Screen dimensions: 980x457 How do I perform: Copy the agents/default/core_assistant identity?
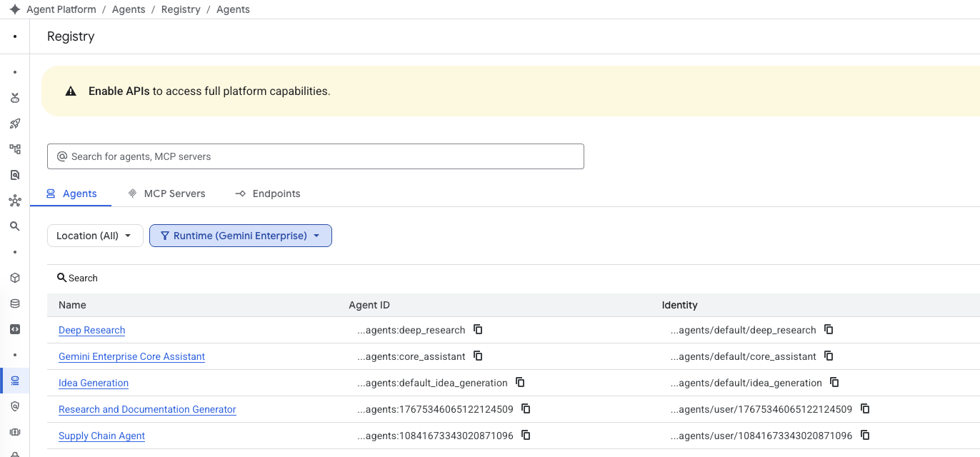coord(829,356)
